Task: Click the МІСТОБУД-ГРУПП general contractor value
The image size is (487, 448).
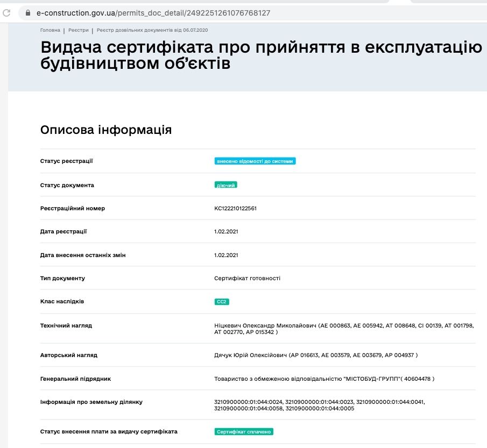Action: point(324,379)
